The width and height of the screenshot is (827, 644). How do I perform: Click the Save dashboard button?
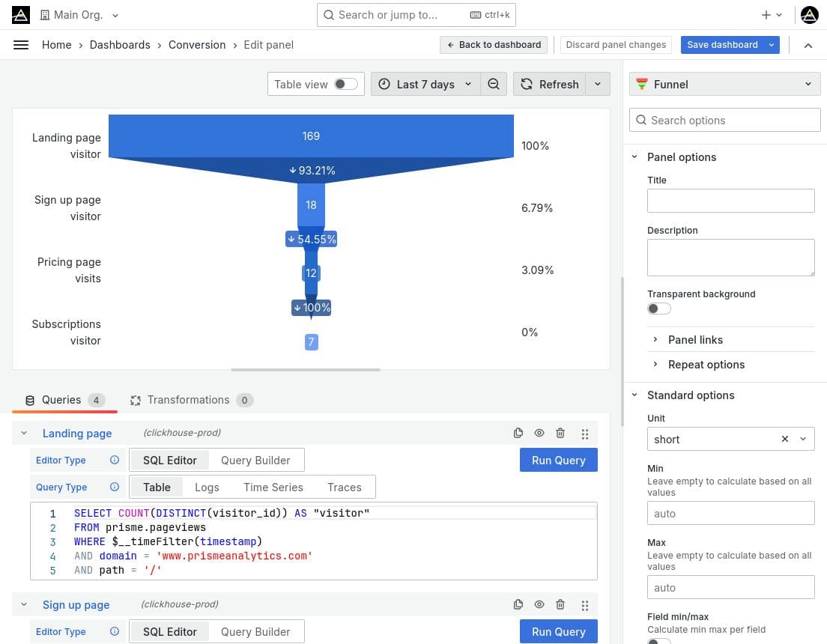[722, 45]
